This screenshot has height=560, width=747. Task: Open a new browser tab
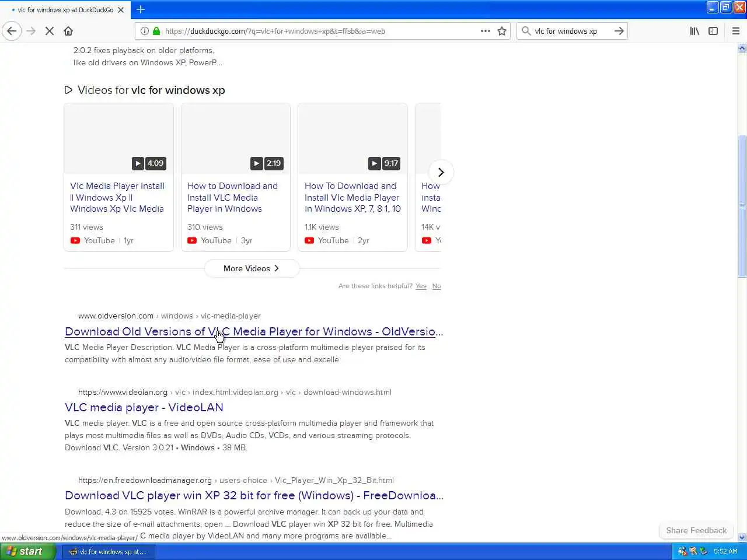[141, 9]
